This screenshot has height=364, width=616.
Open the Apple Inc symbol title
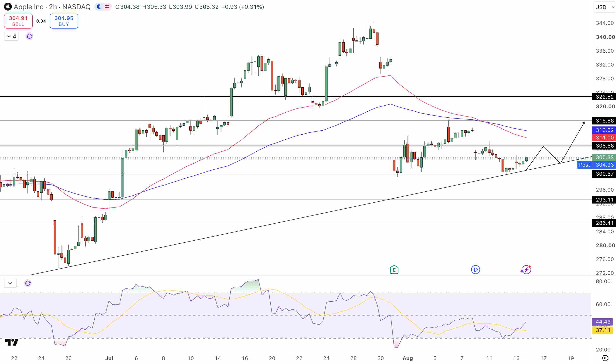pos(52,7)
